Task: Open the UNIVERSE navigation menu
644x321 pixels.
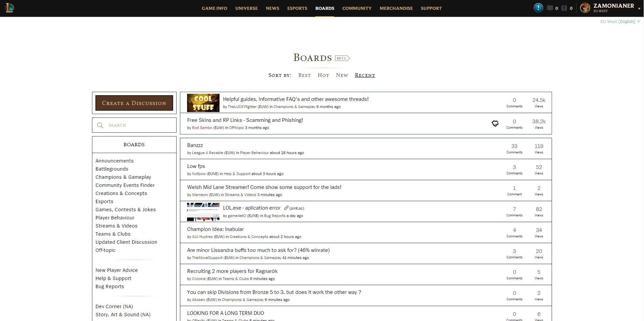Action: [246, 8]
